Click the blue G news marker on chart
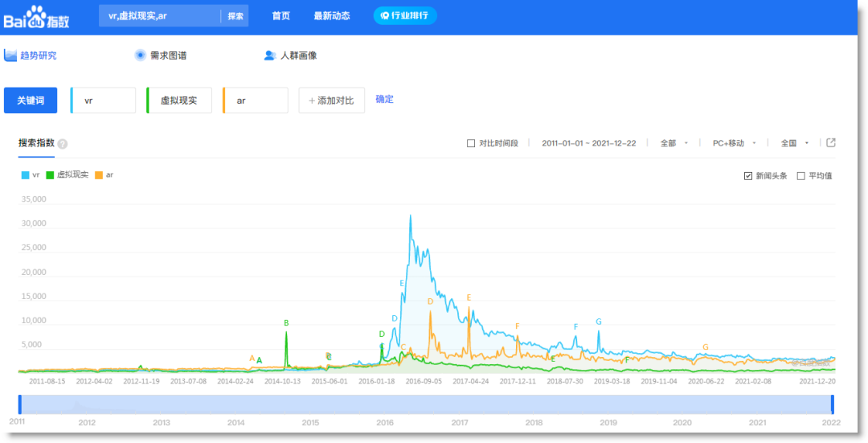The height and width of the screenshot is (443, 868). click(599, 322)
